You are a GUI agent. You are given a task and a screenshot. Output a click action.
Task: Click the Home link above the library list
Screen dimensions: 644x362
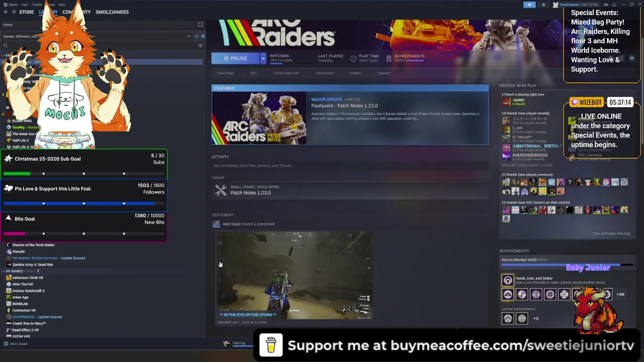[8, 25]
